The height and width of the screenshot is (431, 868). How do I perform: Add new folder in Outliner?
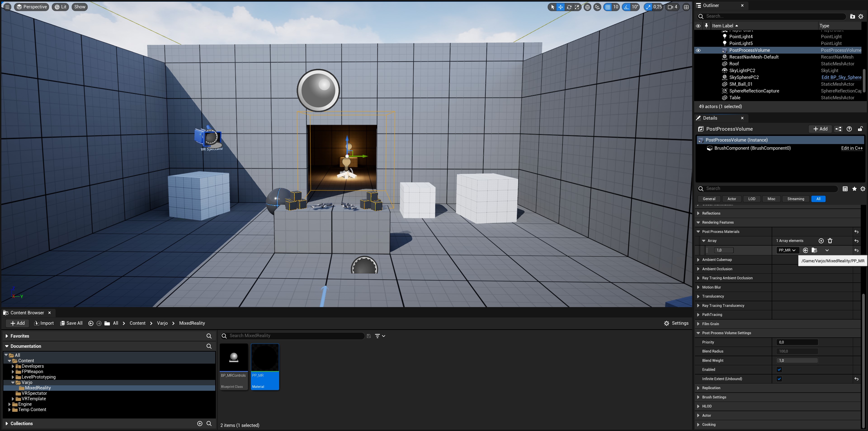852,16
